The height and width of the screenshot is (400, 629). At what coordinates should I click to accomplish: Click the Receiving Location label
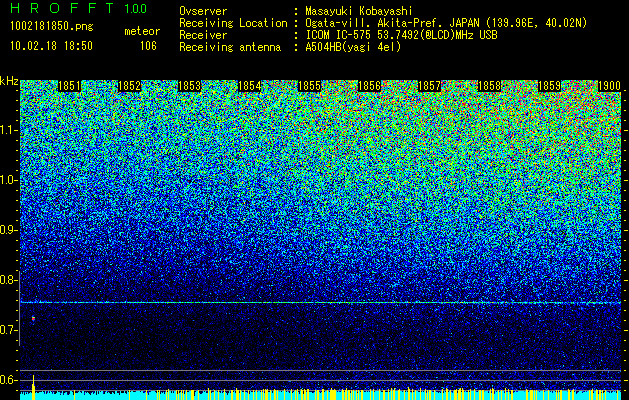(233, 23)
